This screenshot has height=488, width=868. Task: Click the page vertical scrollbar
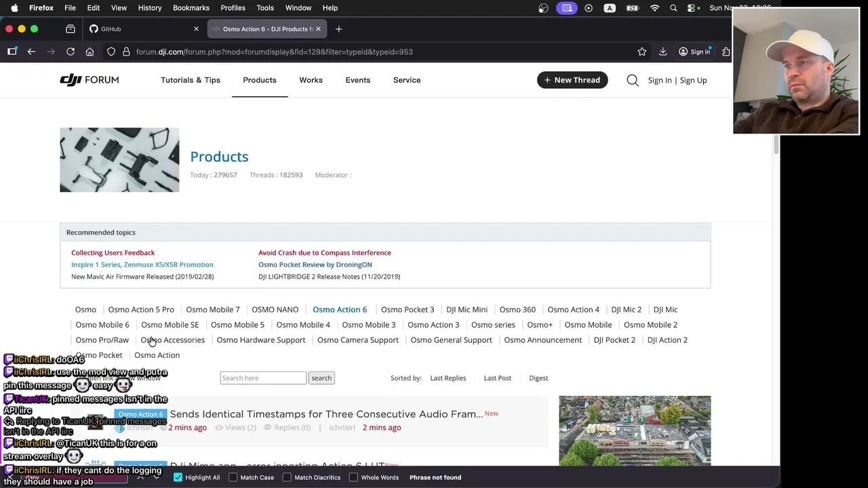tap(776, 144)
